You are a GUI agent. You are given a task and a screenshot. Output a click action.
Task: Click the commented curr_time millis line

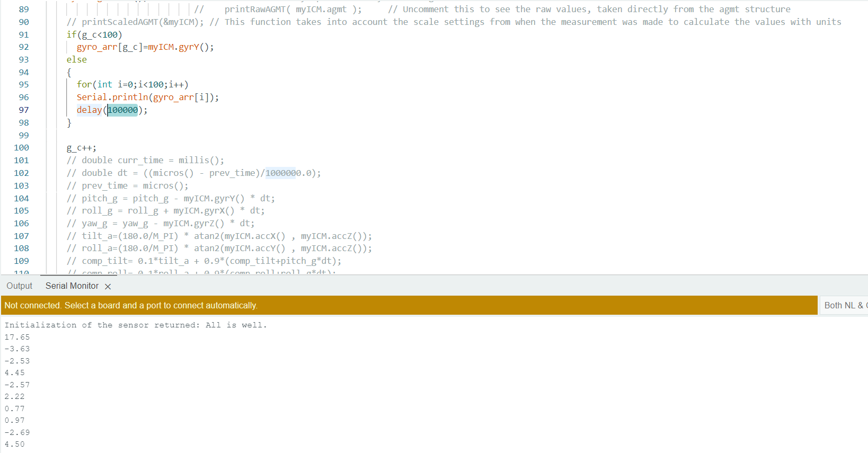click(x=145, y=161)
